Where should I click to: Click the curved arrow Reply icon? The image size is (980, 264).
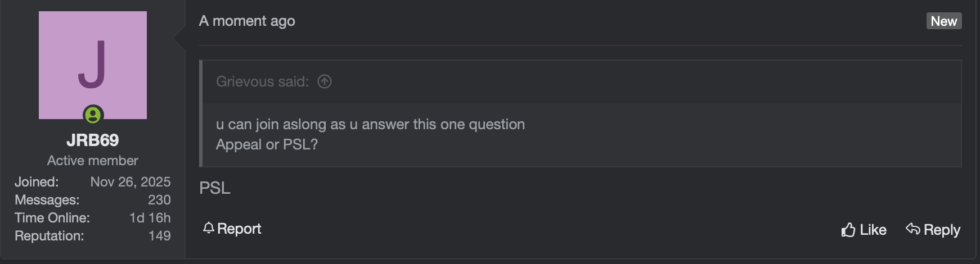(912, 229)
